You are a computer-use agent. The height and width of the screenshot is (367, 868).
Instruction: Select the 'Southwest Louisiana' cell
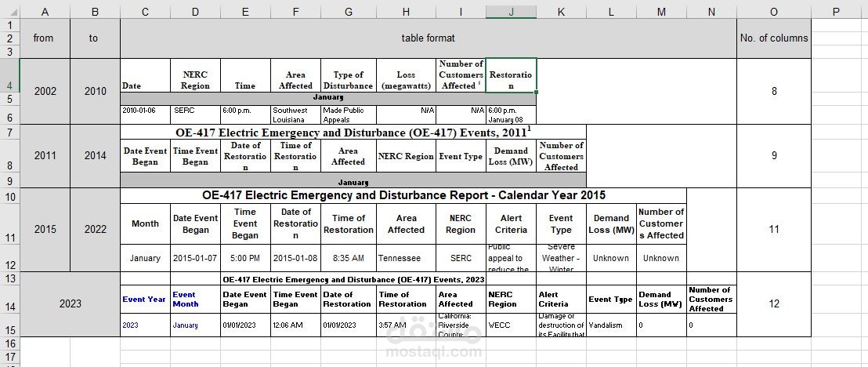pos(295,114)
